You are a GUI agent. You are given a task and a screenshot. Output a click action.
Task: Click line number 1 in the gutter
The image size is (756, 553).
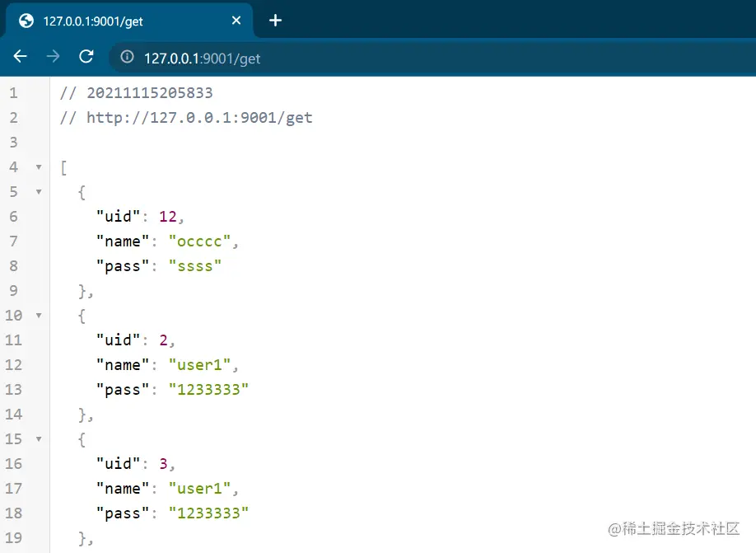click(x=13, y=92)
